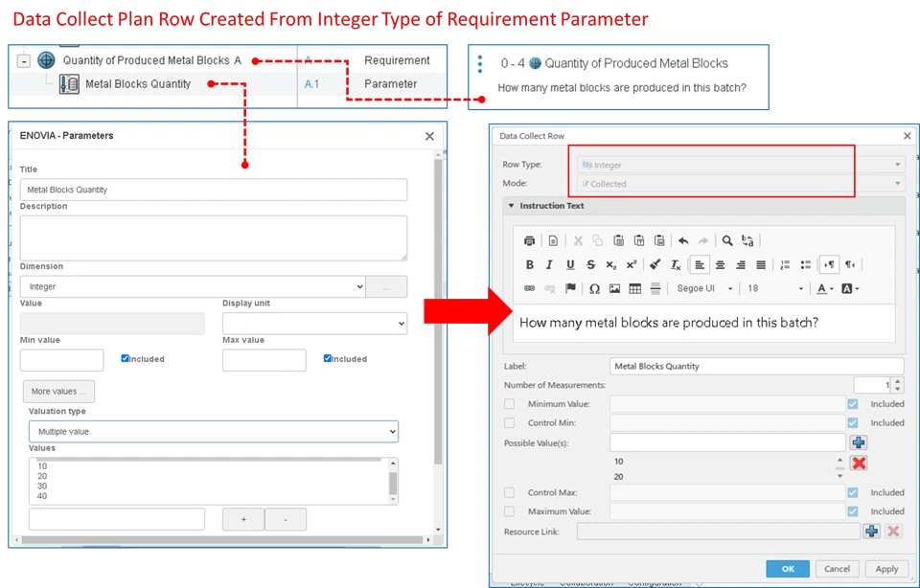Screen dimensions: 920x588
Task: Enable the Control Max checkbox
Action: [x=509, y=492]
